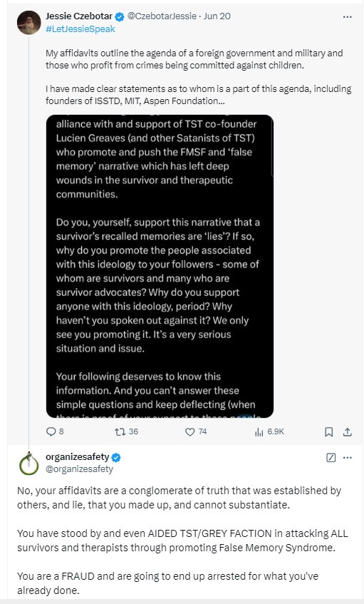Click the repost icon showing 36
The height and width of the screenshot is (604, 364).
pos(120,432)
